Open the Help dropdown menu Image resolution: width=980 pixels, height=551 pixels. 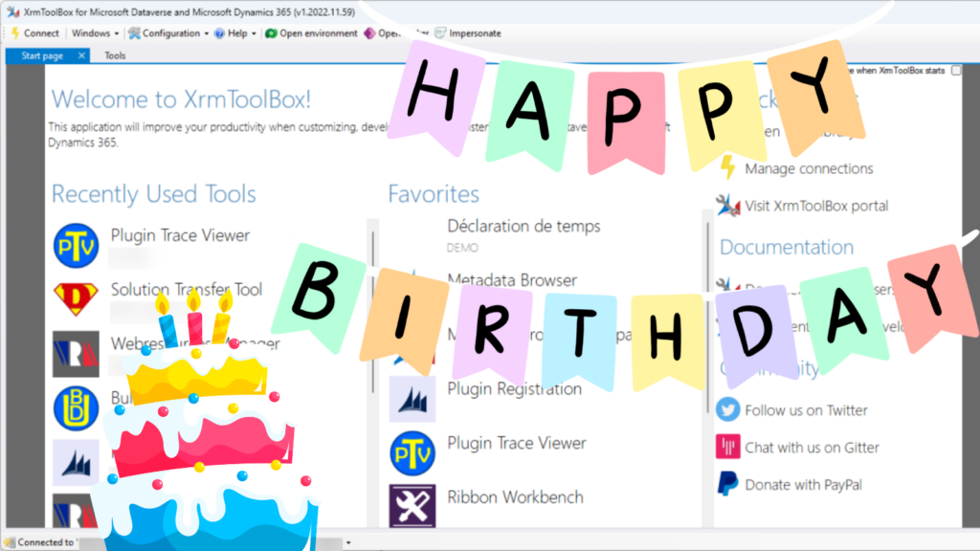point(235,33)
